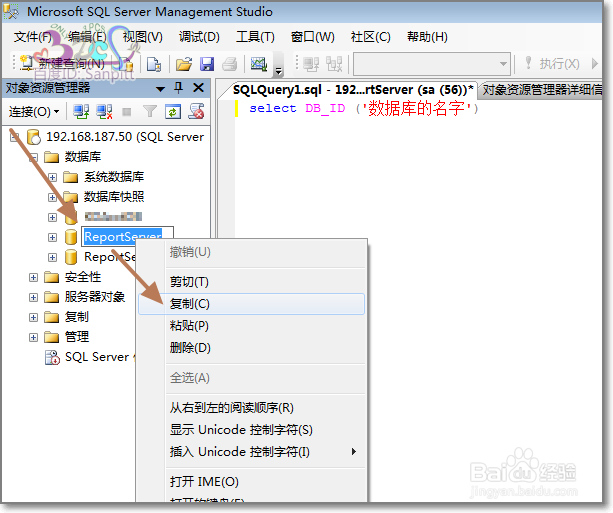Expand the 管理 folder
This screenshot has height=513, width=613.
coord(34,337)
